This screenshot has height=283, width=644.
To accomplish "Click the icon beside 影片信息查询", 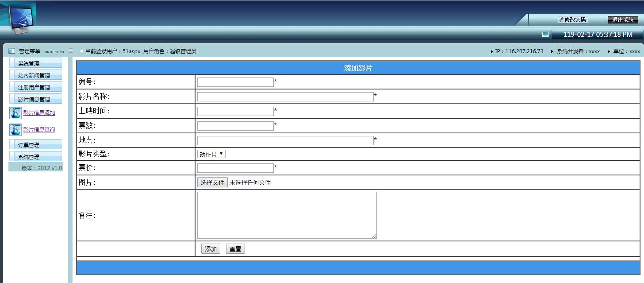I will point(15,130).
